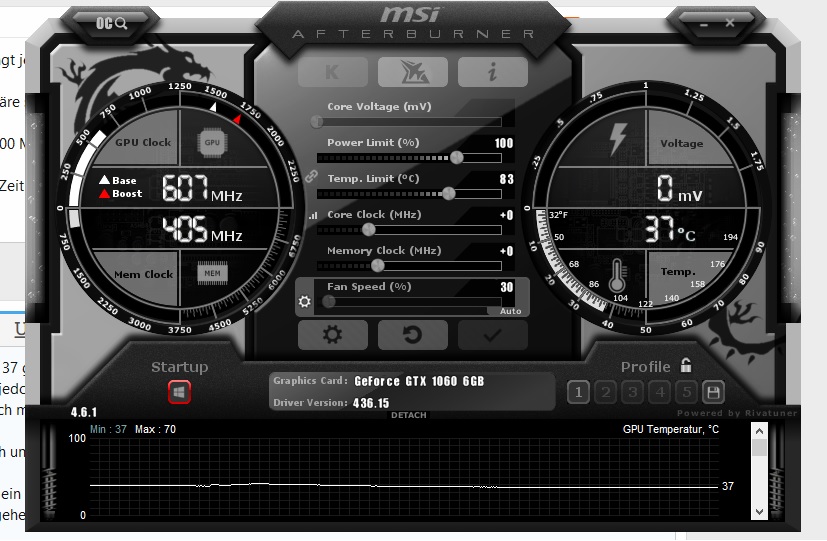Click the Startup label

(x=179, y=367)
